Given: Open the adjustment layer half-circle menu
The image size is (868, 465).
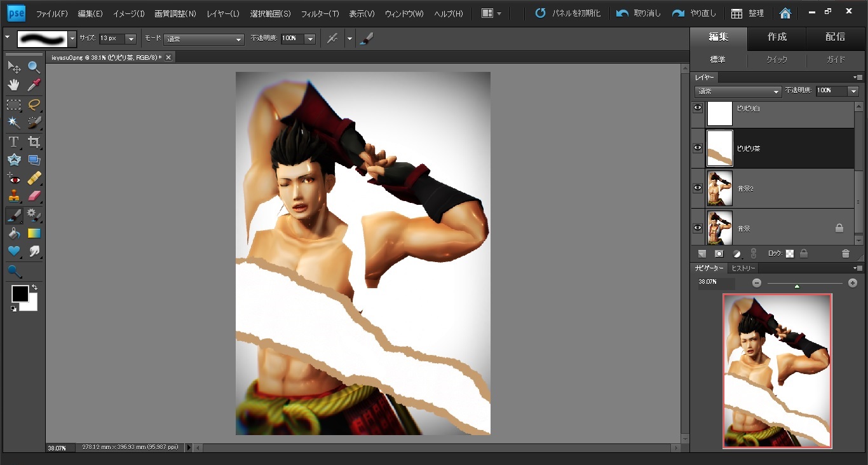Looking at the screenshot, I should pos(736,253).
